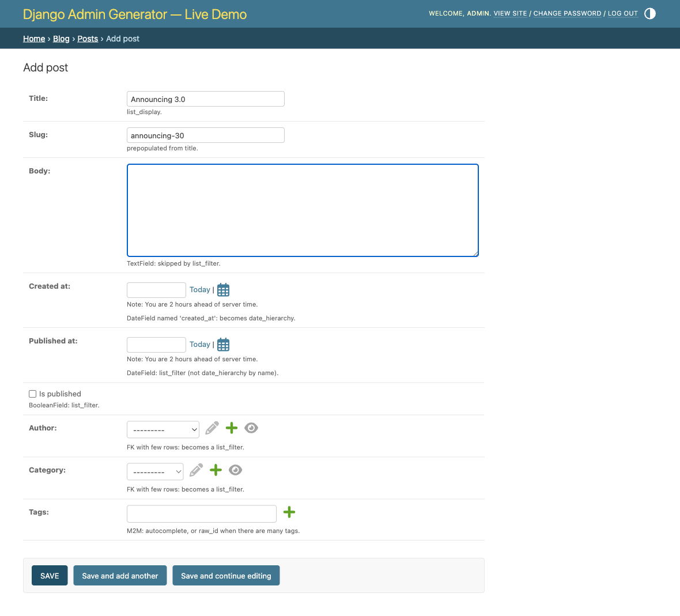Add another tag with green plus
This screenshot has width=680, height=616.
pos(289,512)
